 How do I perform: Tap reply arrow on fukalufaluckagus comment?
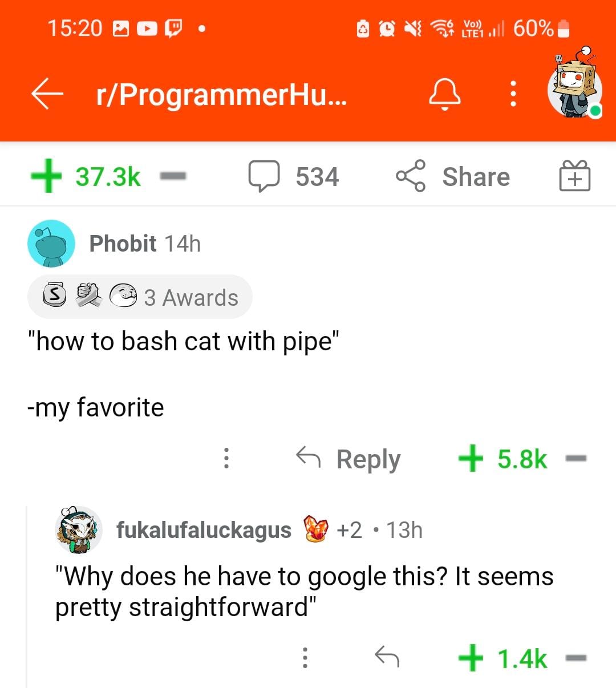pos(387,657)
